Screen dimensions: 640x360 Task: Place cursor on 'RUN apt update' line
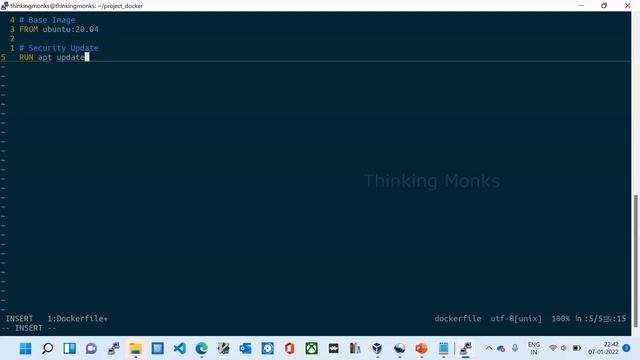(x=52, y=57)
